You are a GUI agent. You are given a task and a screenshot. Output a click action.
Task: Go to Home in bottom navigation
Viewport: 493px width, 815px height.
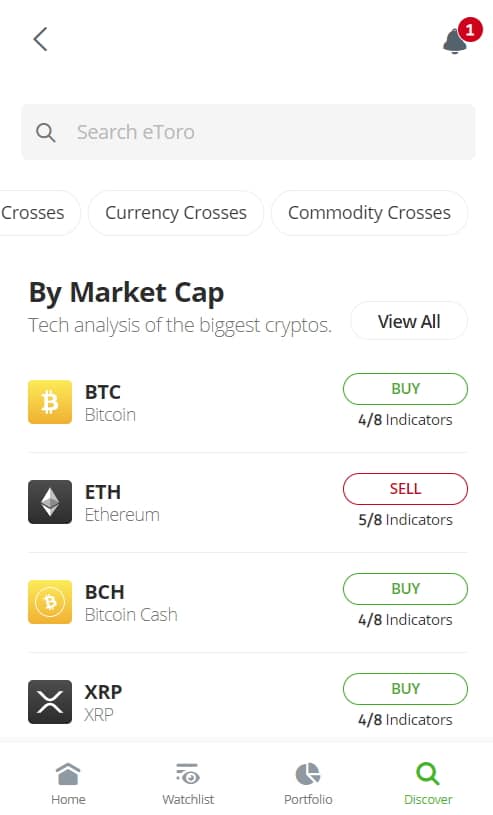coord(68,784)
